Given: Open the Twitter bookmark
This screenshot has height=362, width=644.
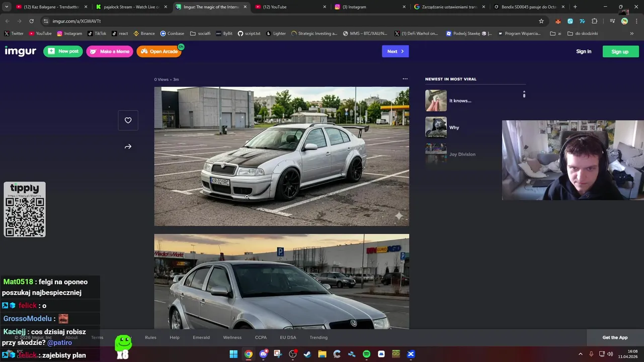Looking at the screenshot, I should coord(14,34).
